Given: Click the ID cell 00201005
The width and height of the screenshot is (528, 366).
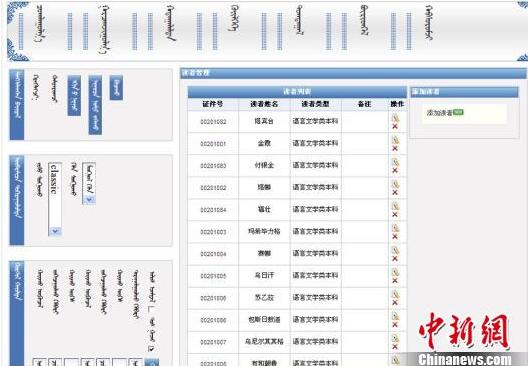Looking at the screenshot, I should (x=213, y=276).
